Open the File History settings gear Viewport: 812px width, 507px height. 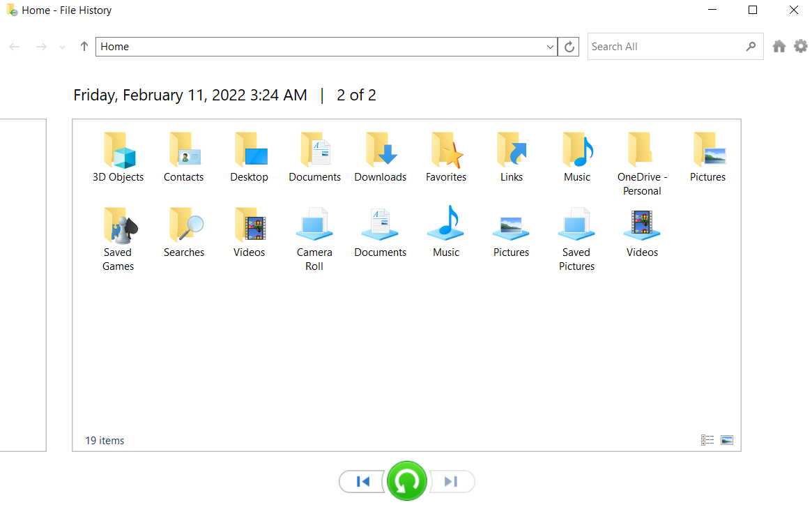click(x=800, y=46)
